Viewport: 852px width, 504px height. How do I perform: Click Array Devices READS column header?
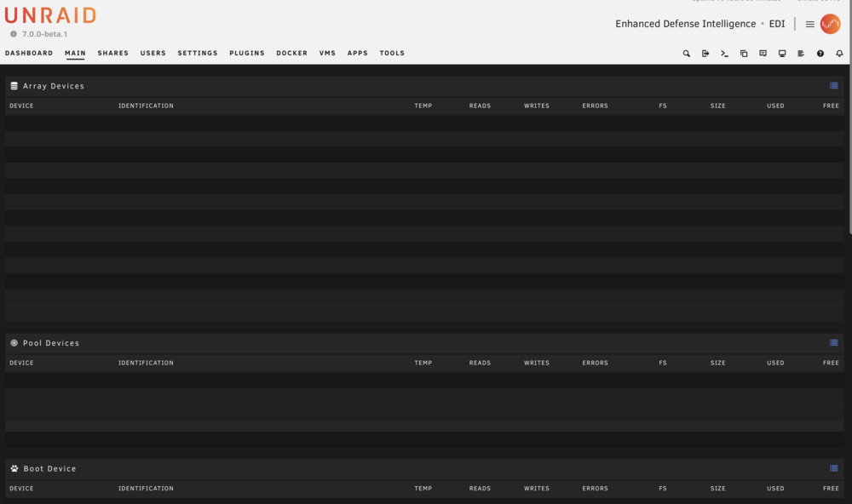tap(480, 106)
